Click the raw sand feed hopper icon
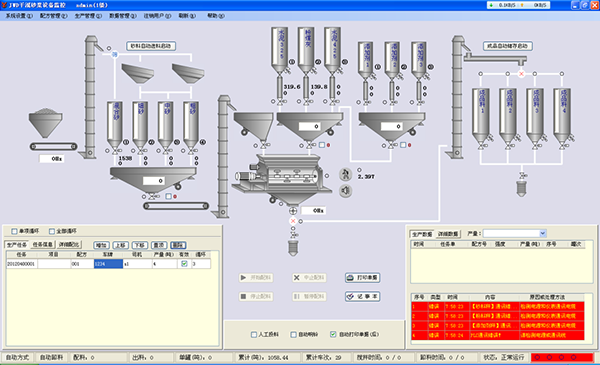This screenshot has width=600, height=365. tap(46, 123)
